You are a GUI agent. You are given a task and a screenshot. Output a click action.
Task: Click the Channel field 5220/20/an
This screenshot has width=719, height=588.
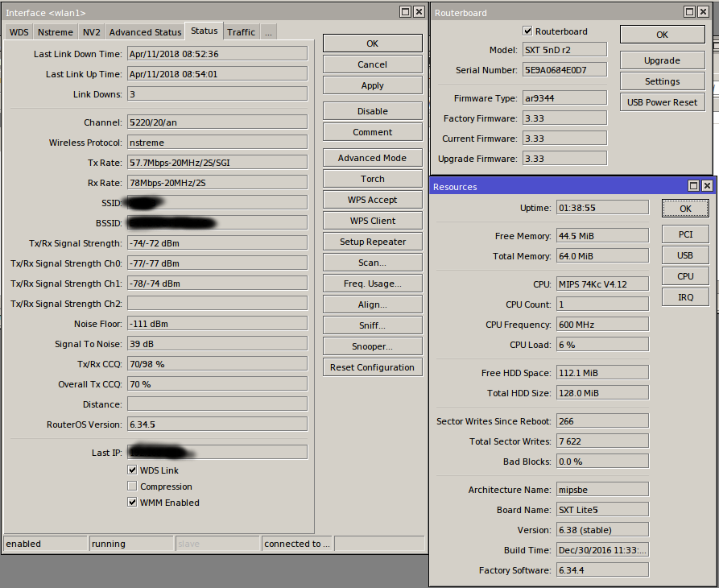point(217,122)
